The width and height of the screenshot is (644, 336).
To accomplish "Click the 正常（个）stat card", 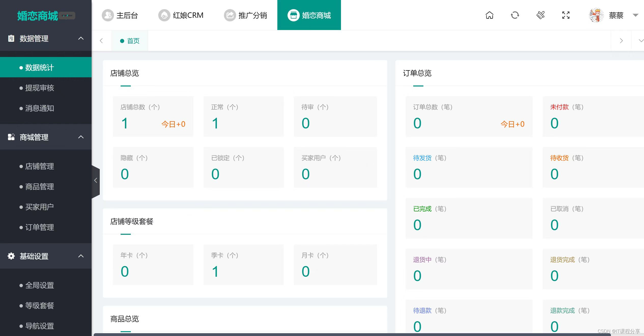I will (244, 116).
